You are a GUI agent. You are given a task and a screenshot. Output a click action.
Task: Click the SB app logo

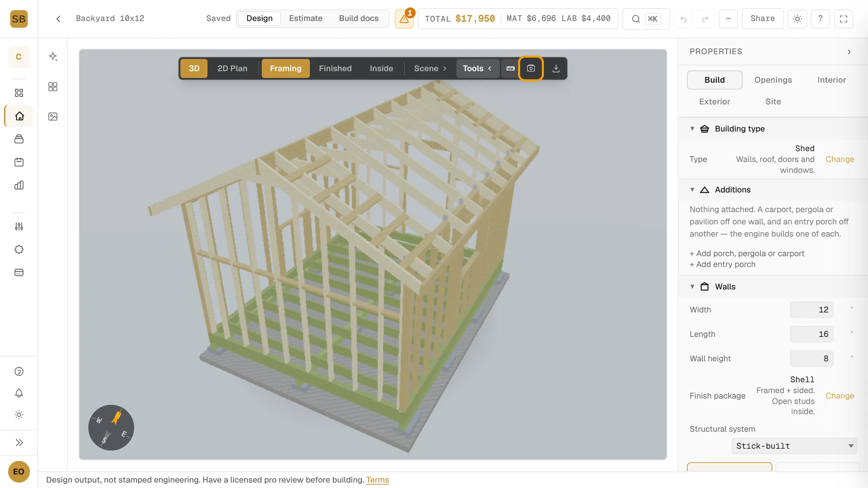click(19, 19)
